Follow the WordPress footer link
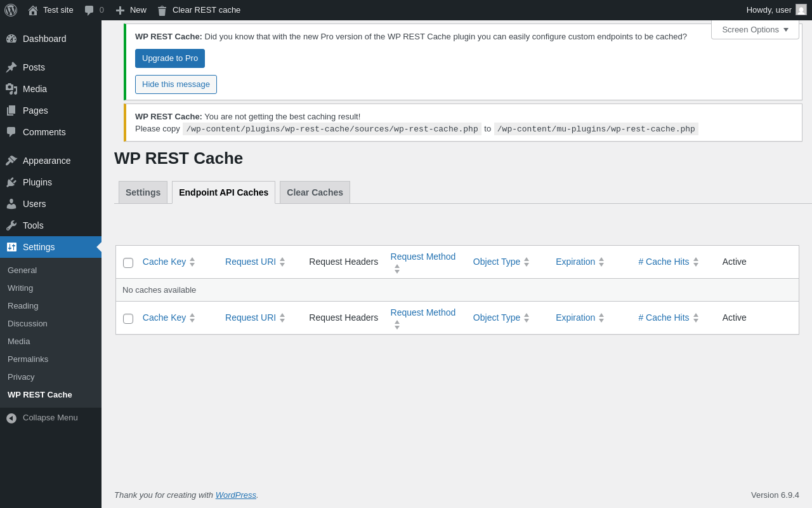This screenshot has width=812, height=508. 236,495
